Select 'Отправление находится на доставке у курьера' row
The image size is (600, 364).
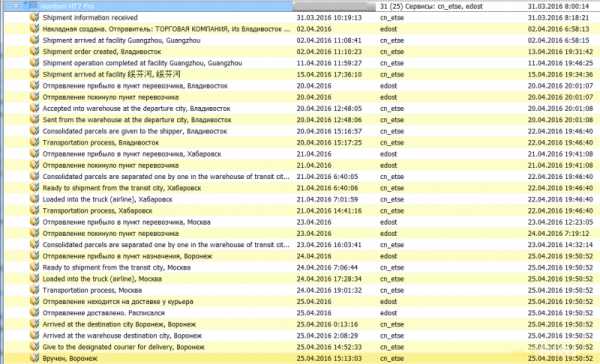tap(300, 302)
